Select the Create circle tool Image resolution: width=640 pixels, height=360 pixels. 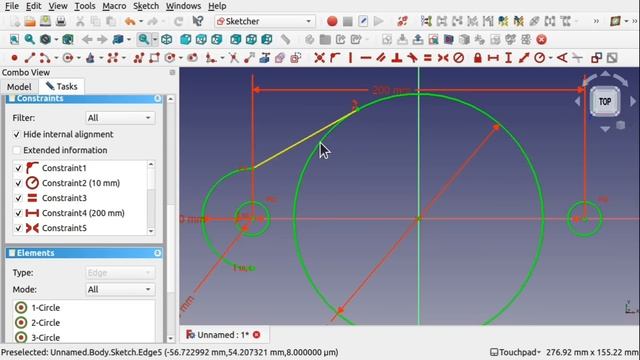[x=68, y=58]
